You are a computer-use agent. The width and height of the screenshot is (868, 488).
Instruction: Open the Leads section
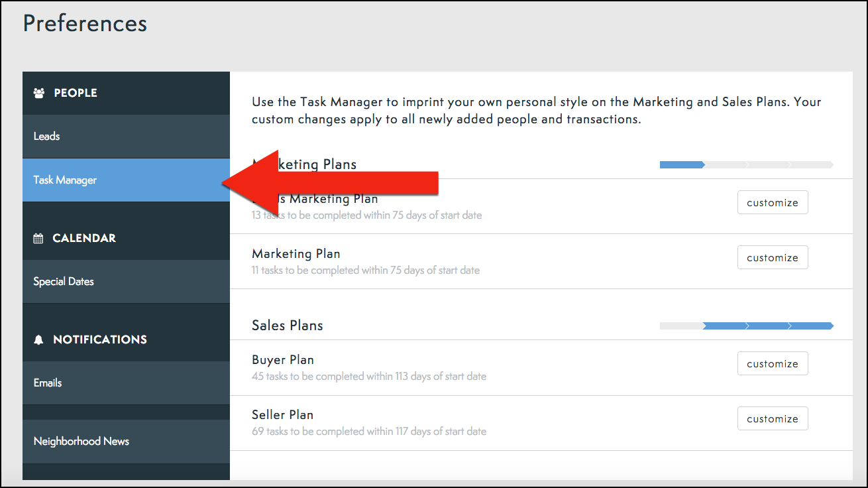46,136
